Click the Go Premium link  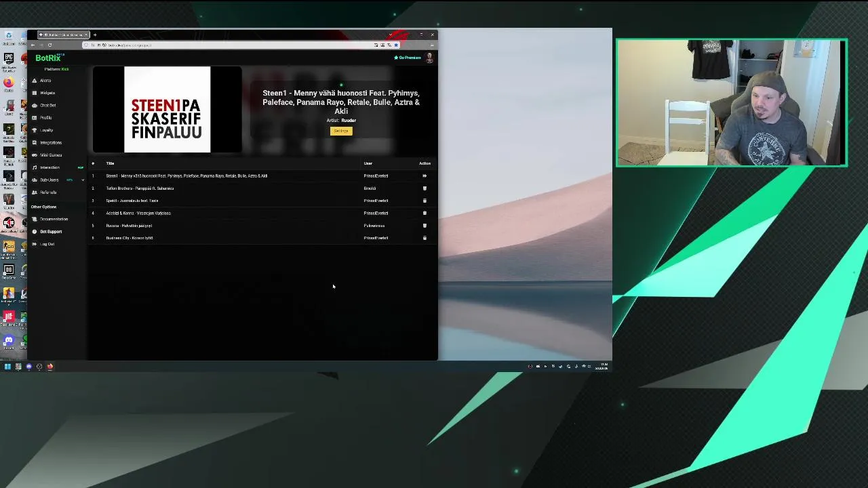coord(408,58)
